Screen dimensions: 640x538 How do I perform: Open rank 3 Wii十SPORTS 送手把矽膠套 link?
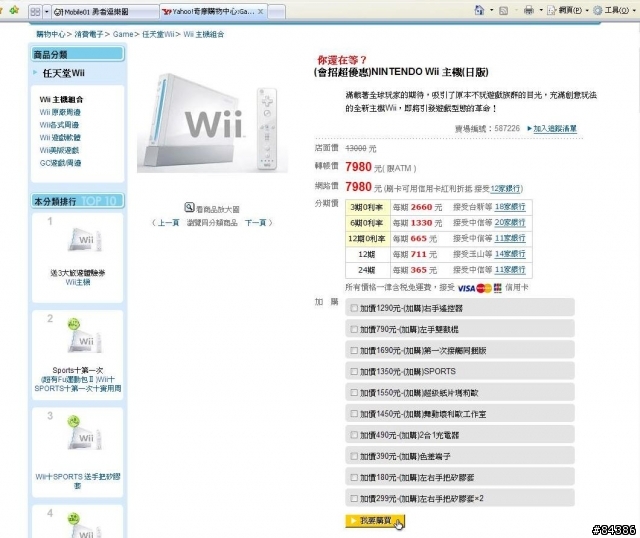[x=78, y=481]
